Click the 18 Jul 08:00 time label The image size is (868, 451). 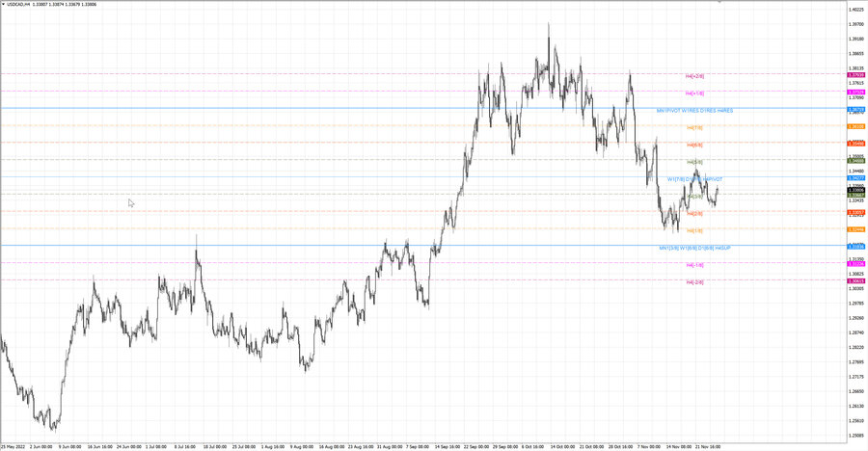tap(215, 446)
